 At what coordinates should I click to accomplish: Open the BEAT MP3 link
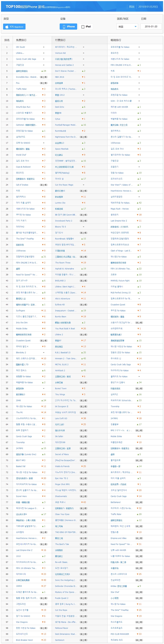(21, 461)
